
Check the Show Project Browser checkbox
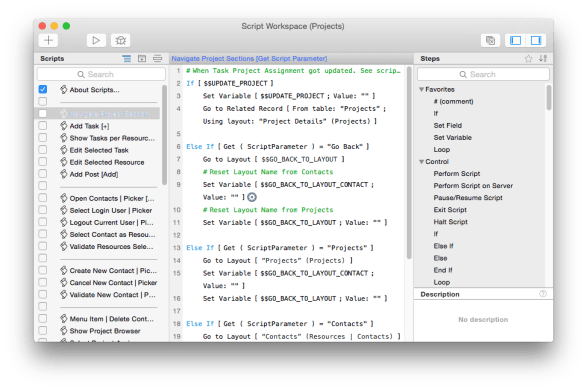pos(43,331)
